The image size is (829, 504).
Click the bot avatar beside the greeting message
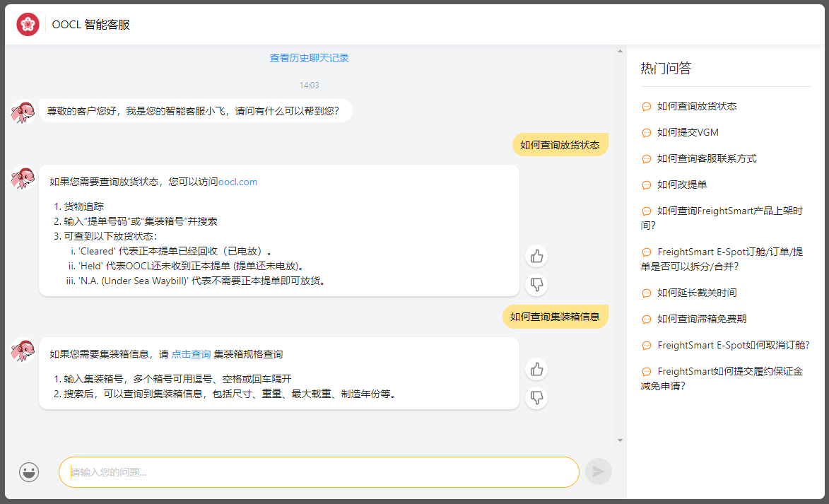click(x=23, y=112)
